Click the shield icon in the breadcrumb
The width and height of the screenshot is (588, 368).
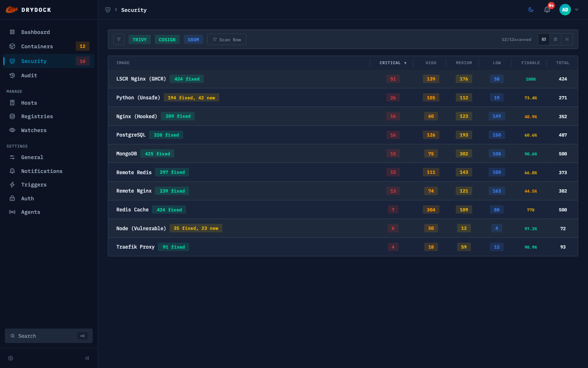(108, 10)
